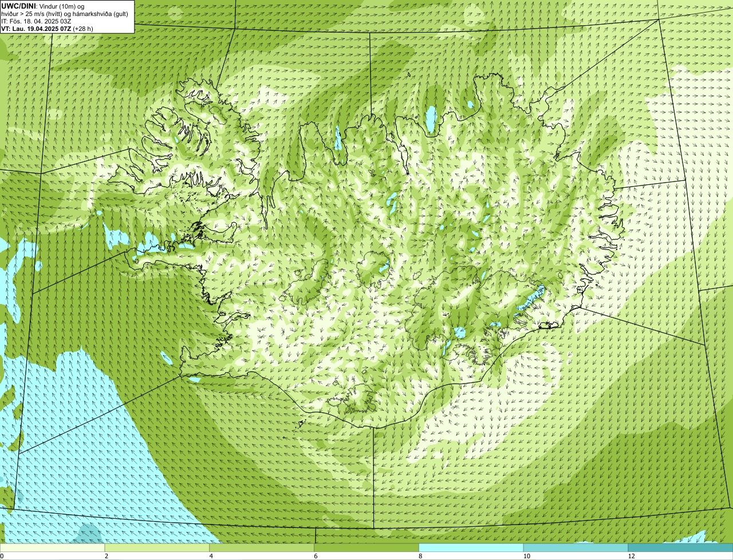Click the "VT: Lau. 19.04.2025 07Z (+28 h)" line
The width and height of the screenshot is (733, 560).
pyautogui.click(x=47, y=29)
